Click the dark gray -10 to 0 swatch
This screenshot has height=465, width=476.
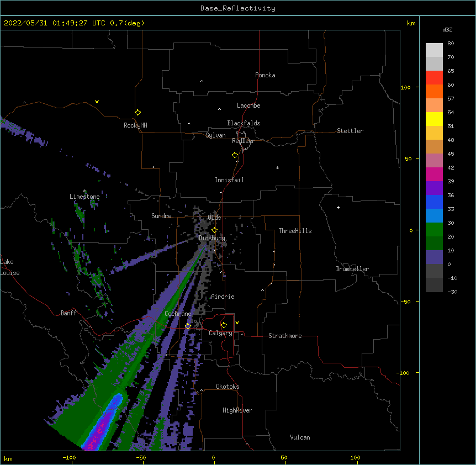[x=434, y=271]
